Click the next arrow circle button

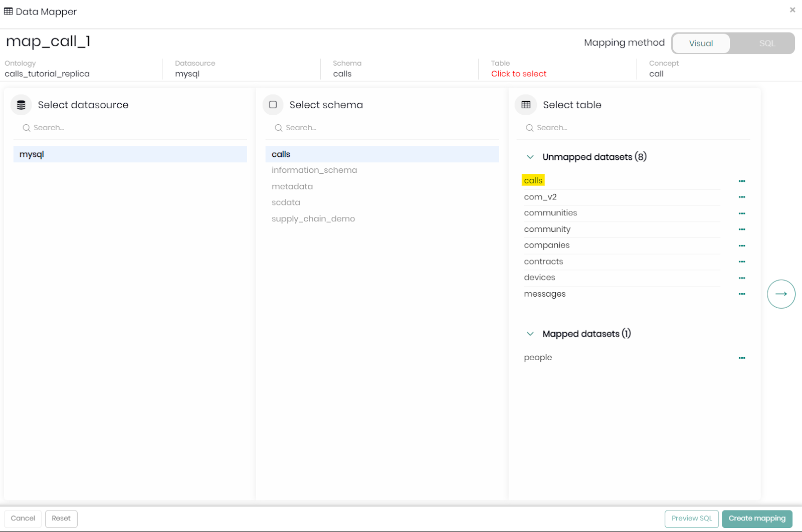tap(781, 294)
